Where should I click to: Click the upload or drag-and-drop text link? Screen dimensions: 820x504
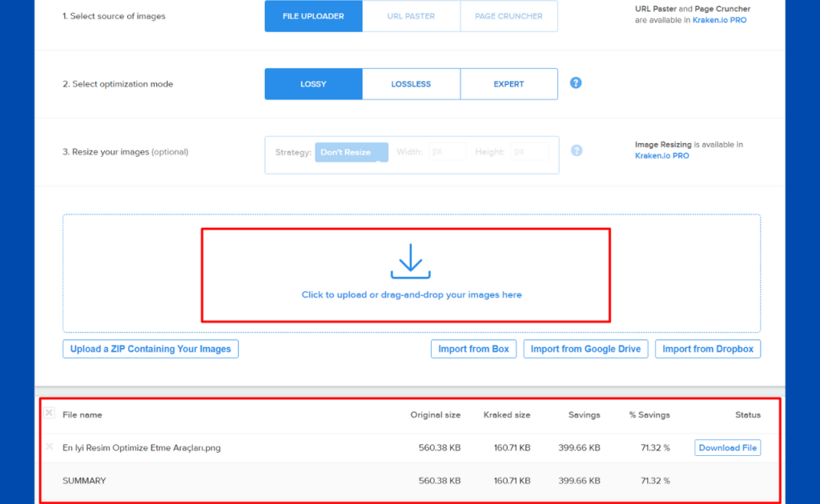click(x=412, y=294)
